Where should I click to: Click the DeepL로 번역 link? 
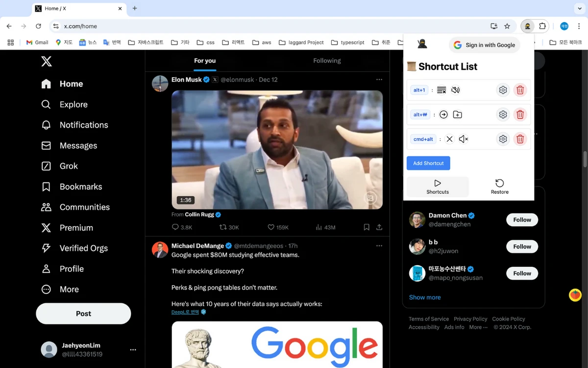tap(185, 312)
